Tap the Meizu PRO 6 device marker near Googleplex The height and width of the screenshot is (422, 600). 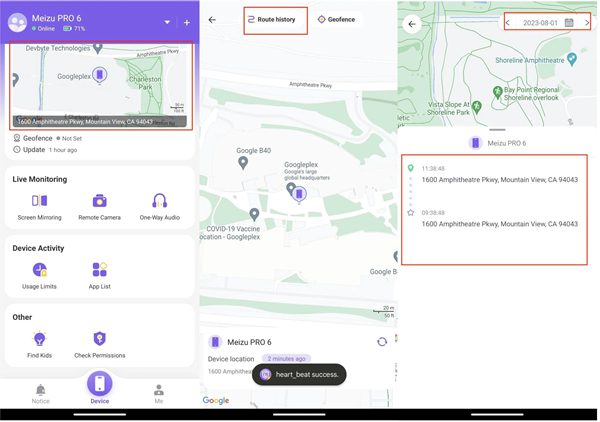(299, 194)
